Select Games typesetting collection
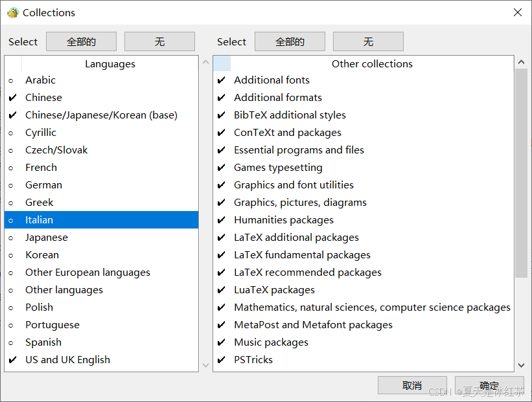The height and width of the screenshot is (402, 532). 364,168
